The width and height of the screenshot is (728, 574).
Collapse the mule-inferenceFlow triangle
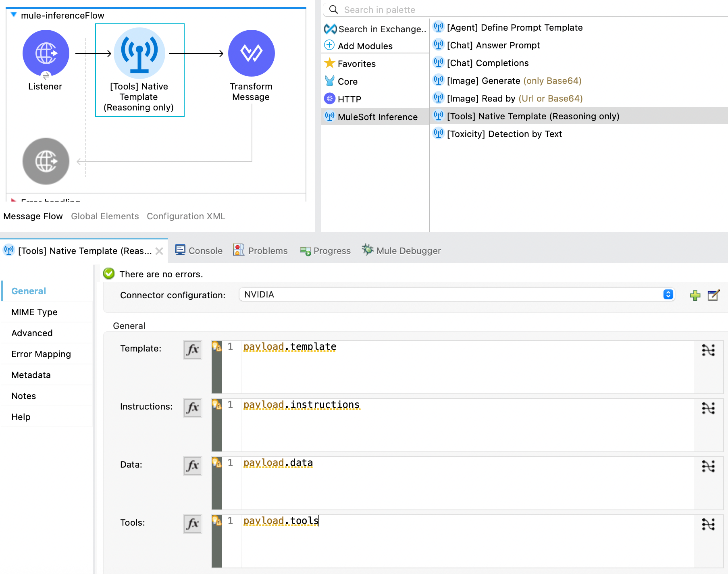tap(14, 15)
